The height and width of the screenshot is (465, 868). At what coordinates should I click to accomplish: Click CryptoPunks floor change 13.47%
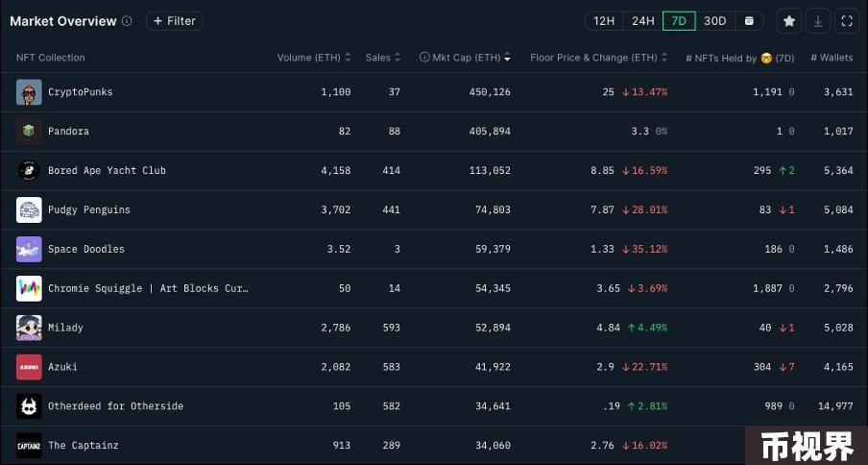click(x=645, y=92)
